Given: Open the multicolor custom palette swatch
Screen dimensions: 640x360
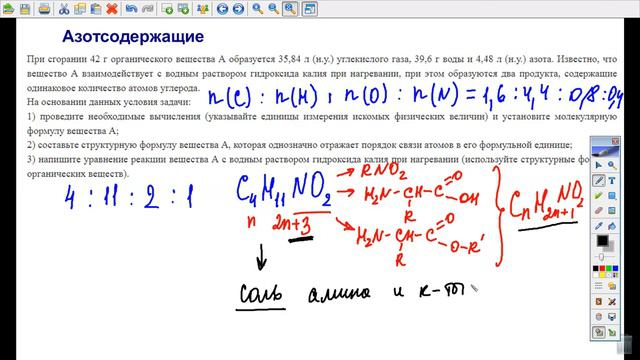Looking at the screenshot, I should 615,275.
